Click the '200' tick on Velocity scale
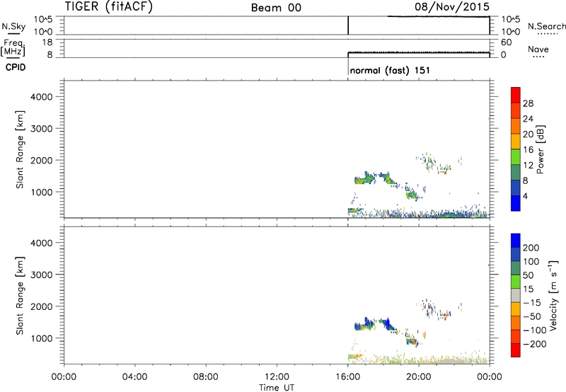The image size is (566, 392). point(531,248)
